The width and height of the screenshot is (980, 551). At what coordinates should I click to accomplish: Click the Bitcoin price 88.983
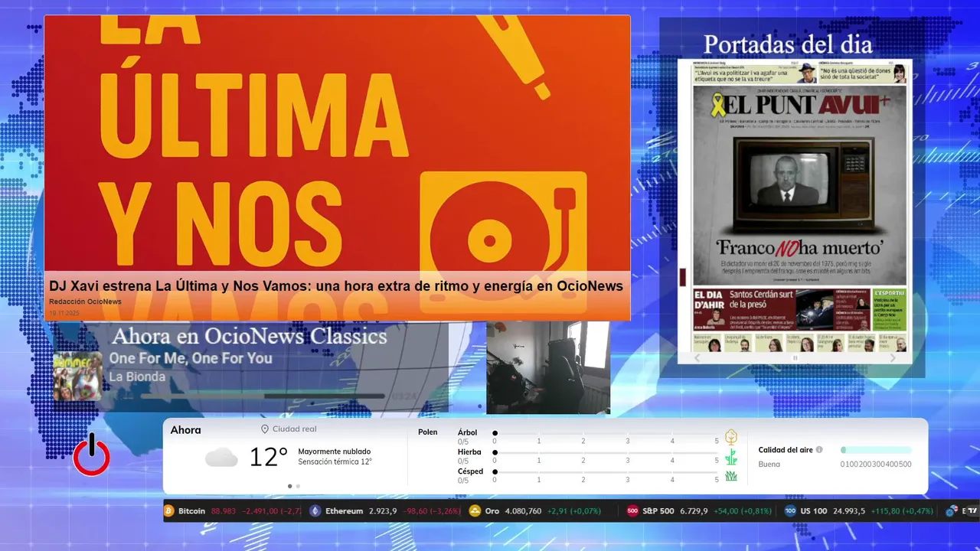tap(224, 511)
